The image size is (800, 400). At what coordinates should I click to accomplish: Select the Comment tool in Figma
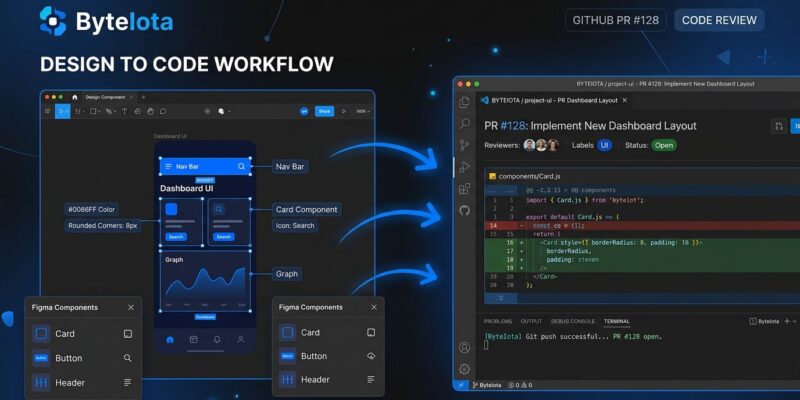pyautogui.click(x=163, y=111)
